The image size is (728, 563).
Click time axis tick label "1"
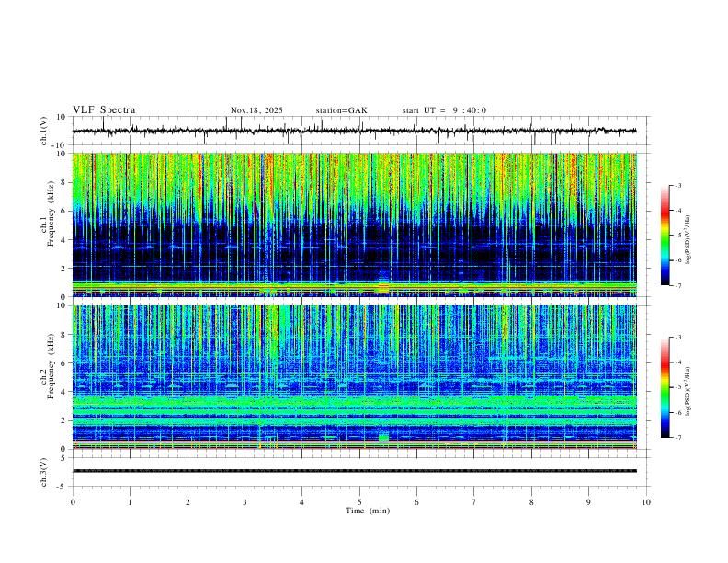tap(130, 502)
